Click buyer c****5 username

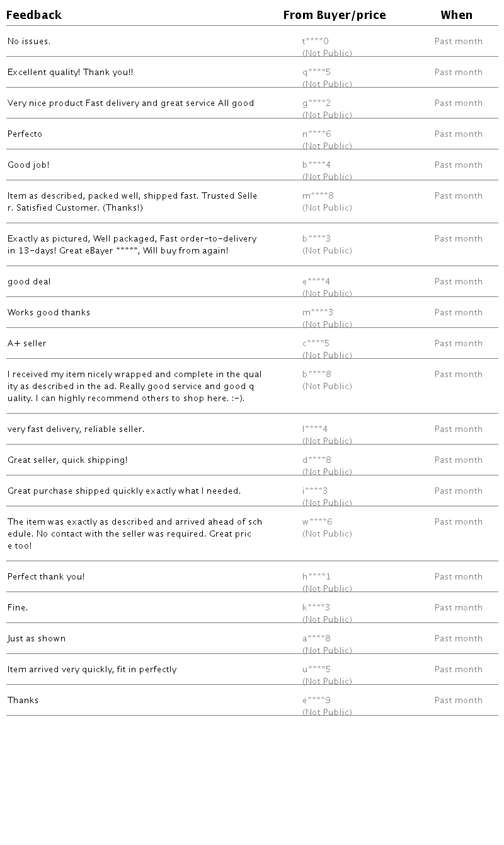316,344
